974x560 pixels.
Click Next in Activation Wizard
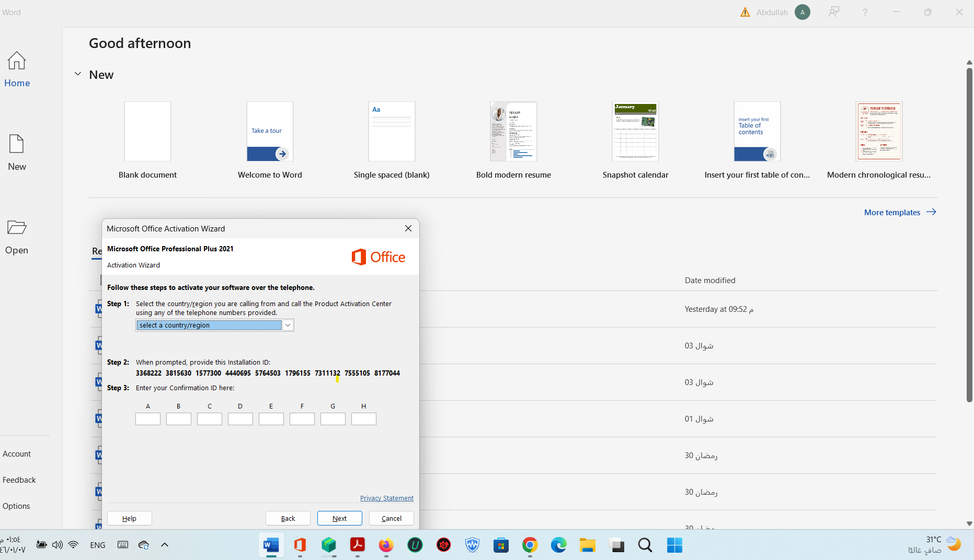[x=340, y=518]
